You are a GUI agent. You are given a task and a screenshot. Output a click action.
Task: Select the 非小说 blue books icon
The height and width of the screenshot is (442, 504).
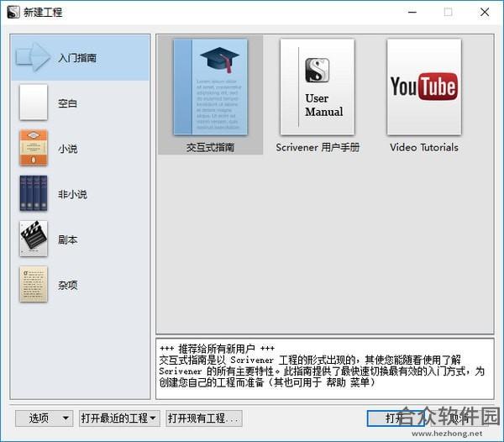34,193
